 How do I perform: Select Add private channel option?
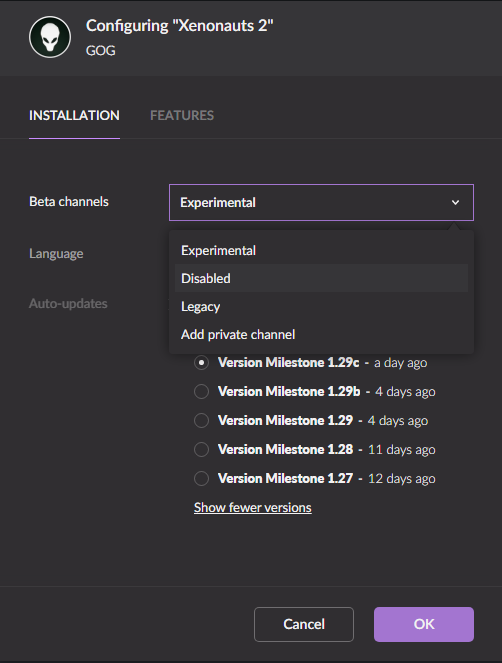pos(321,334)
